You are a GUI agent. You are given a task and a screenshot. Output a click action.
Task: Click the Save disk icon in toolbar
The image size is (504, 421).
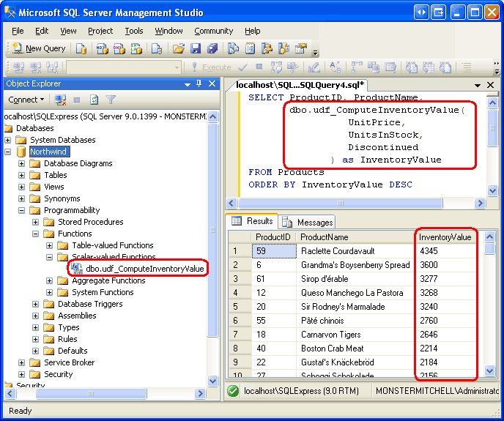tap(195, 48)
